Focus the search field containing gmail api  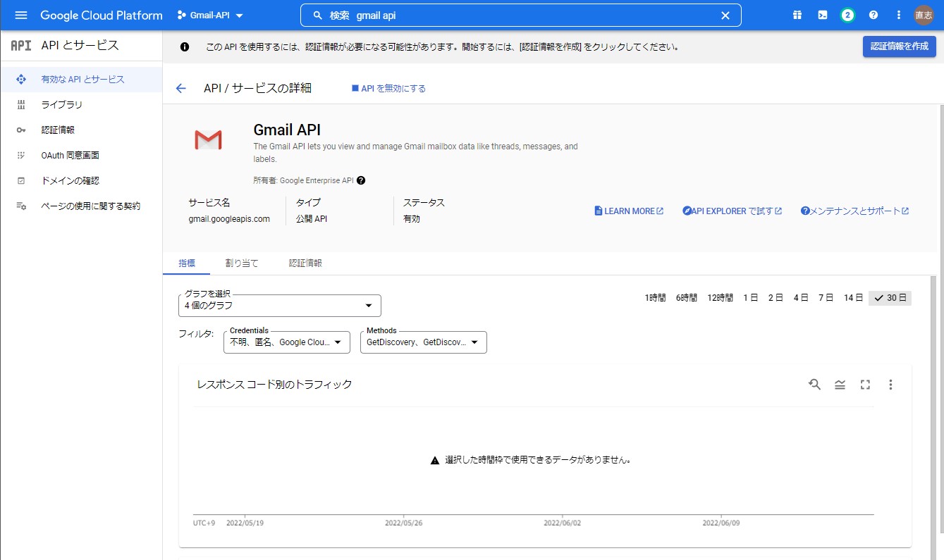point(520,15)
